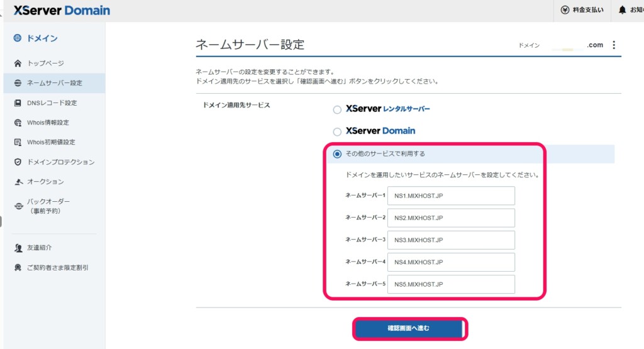Click the home icon for トップページ

18,64
